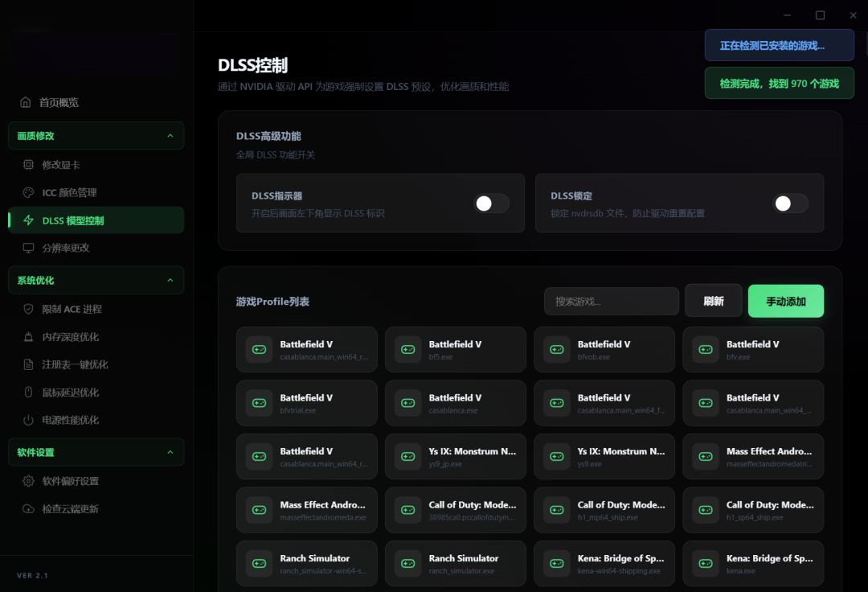The width and height of the screenshot is (868, 592).
Task: Click gamepad icon on Ys IX ys9.exe card
Action: pos(557,456)
